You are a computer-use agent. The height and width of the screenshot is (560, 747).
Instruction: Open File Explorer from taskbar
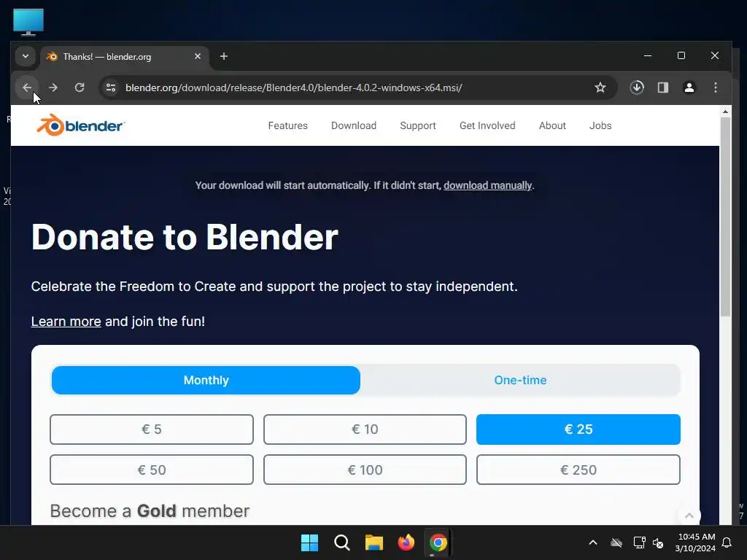pos(374,542)
